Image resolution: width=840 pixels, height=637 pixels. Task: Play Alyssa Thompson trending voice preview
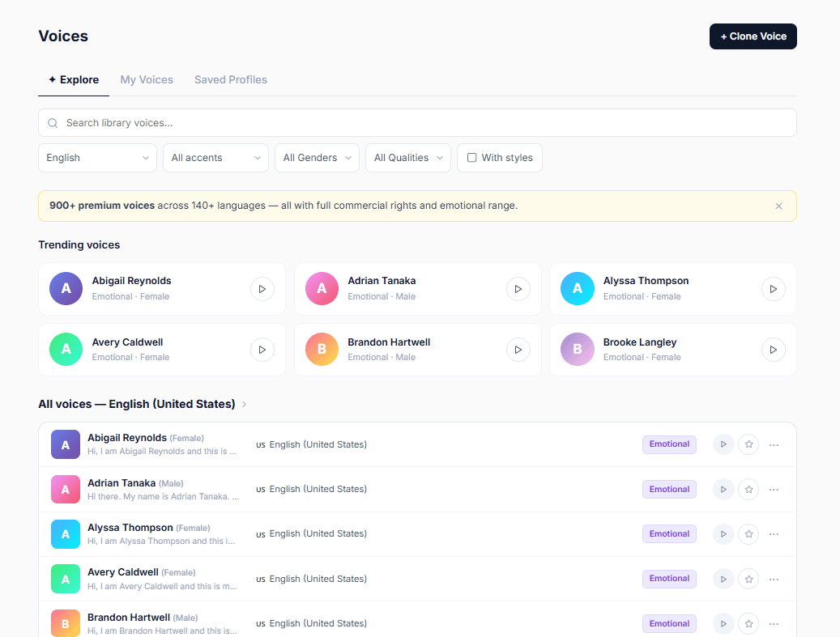(774, 289)
